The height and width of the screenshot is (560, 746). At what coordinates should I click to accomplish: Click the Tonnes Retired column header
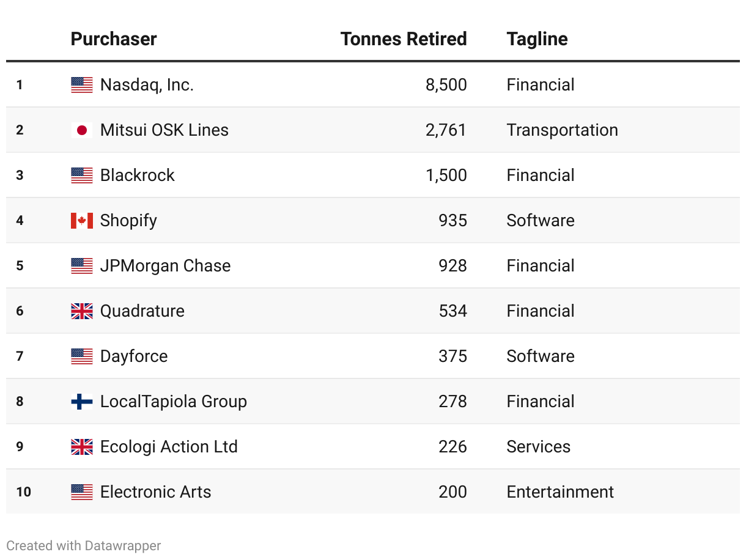404,39
